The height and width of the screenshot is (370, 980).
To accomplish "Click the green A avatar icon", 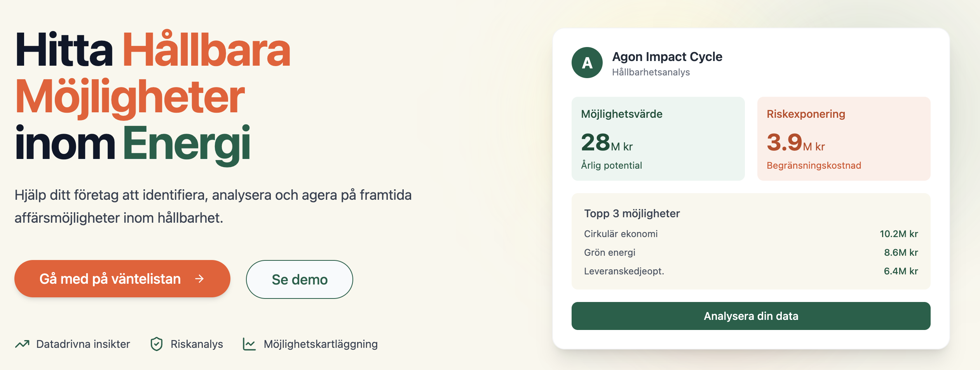I will point(587,63).
